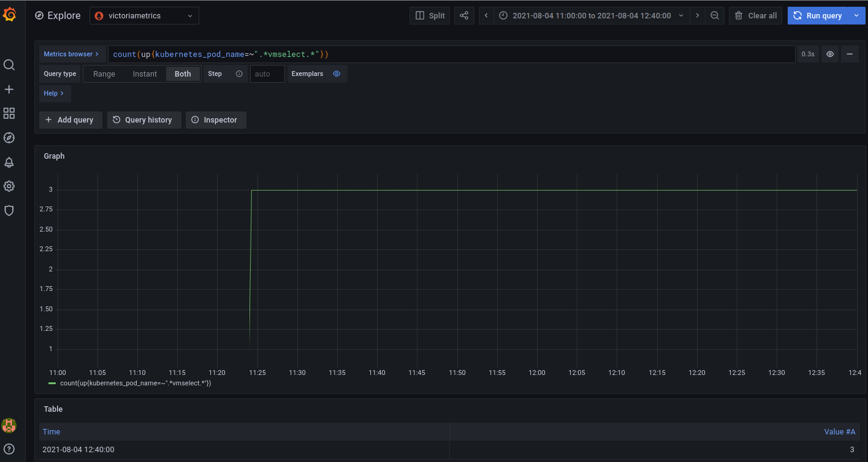The width and height of the screenshot is (868, 462).
Task: Hide query response with eye icon
Action: tap(830, 55)
